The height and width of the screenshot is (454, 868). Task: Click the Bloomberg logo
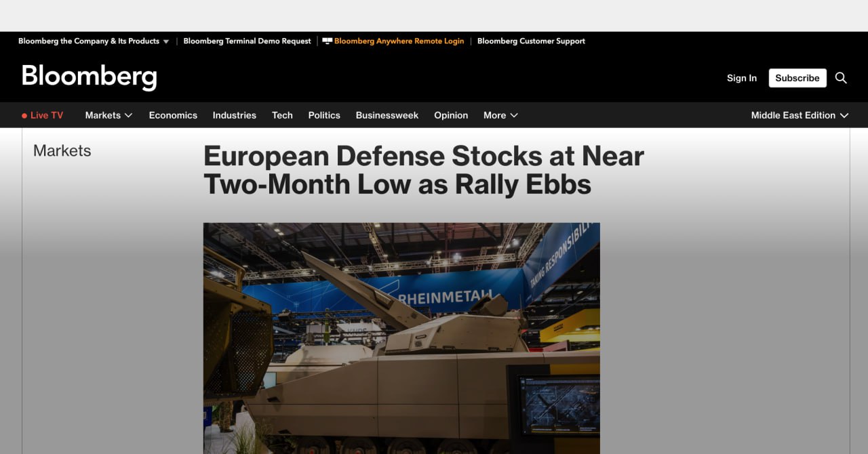(90, 77)
